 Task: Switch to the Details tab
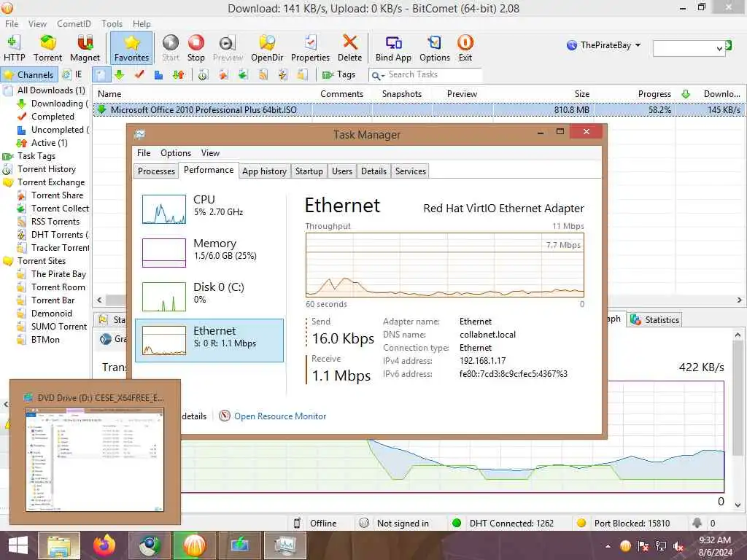(x=373, y=171)
